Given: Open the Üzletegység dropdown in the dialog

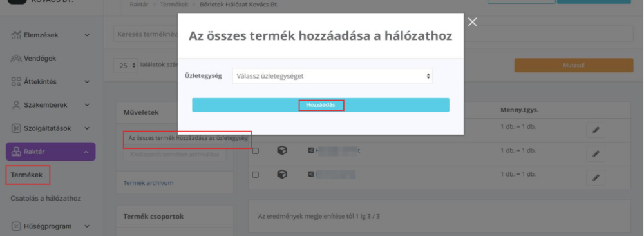Looking at the screenshot, I should tap(332, 76).
